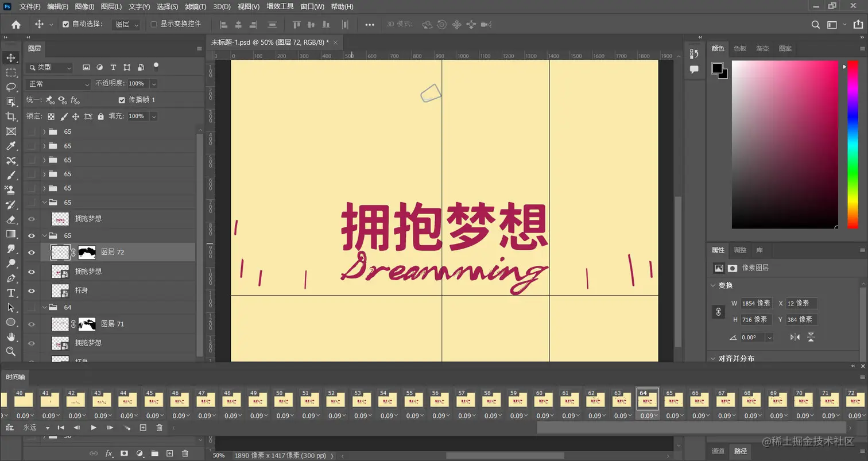
Task: Open the 不透明度 slider dropdown arrow
Action: [x=153, y=84]
